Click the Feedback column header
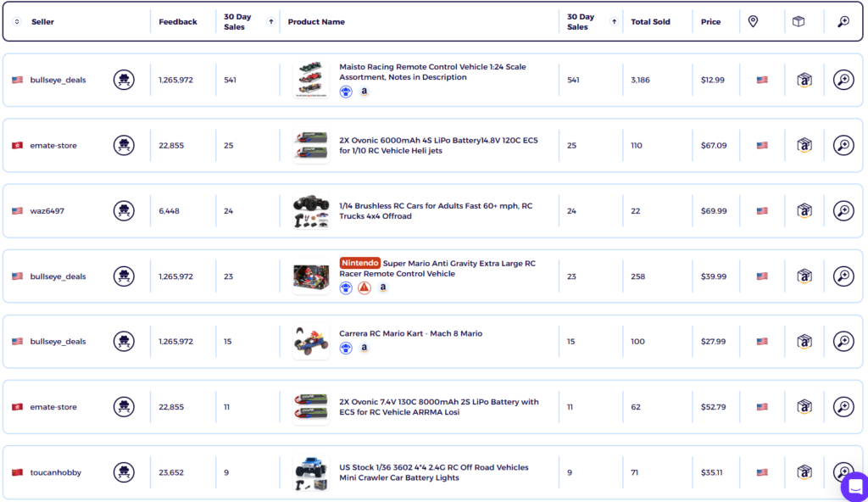 (178, 21)
